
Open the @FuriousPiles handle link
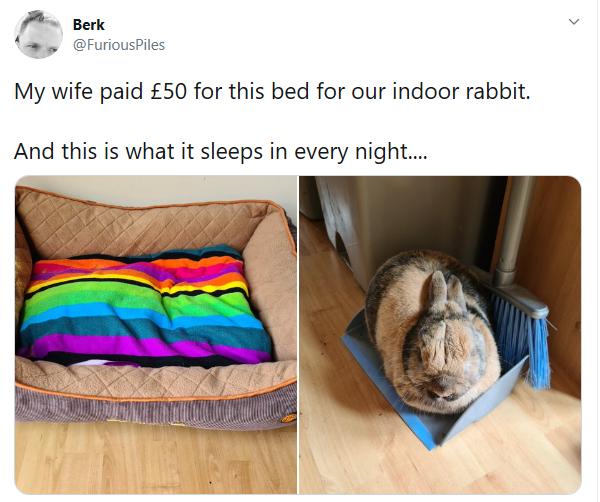(x=119, y=45)
